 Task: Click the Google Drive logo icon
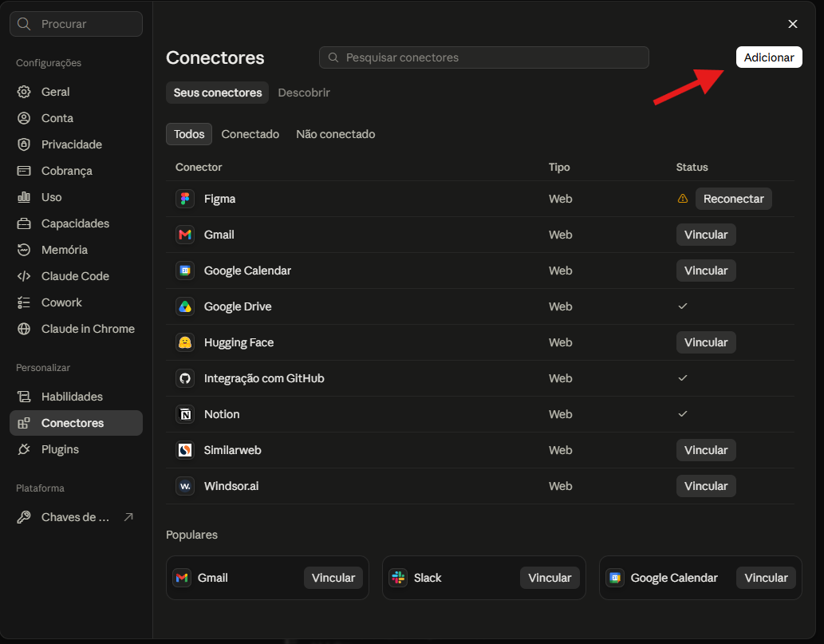point(185,306)
